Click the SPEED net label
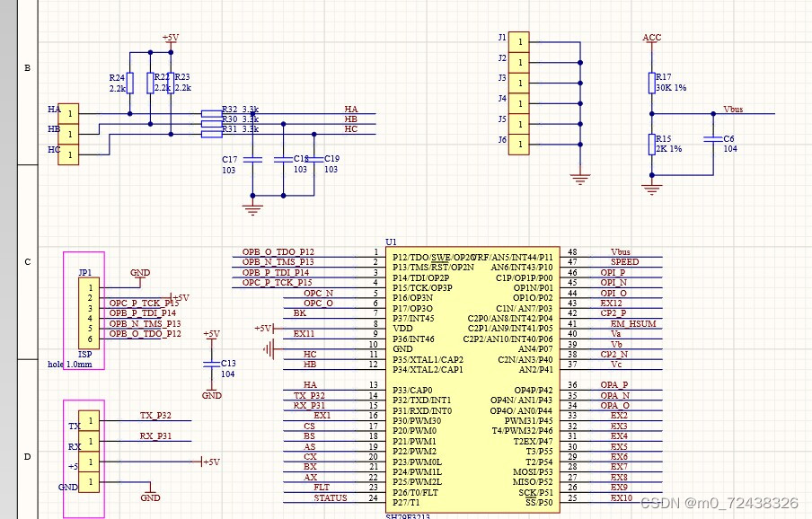The width and height of the screenshot is (812, 519). (624, 262)
